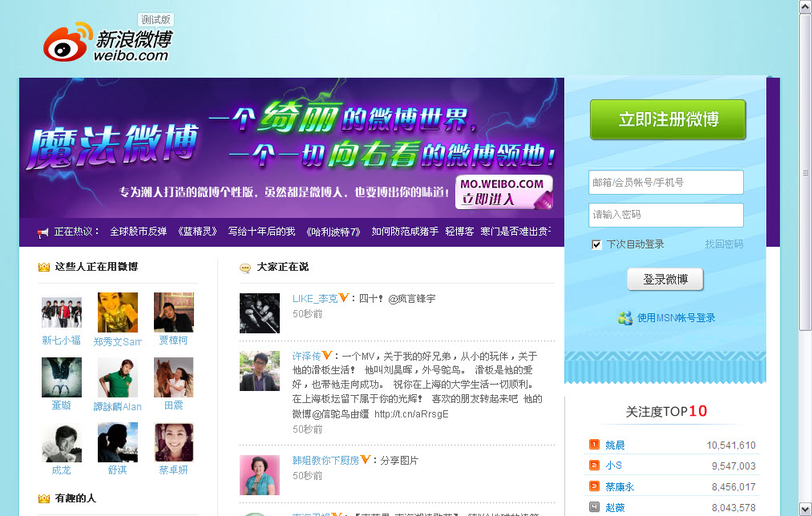Viewport: 812px width, 516px height.
Task: Click the 请输入密码 password field
Action: (x=665, y=215)
